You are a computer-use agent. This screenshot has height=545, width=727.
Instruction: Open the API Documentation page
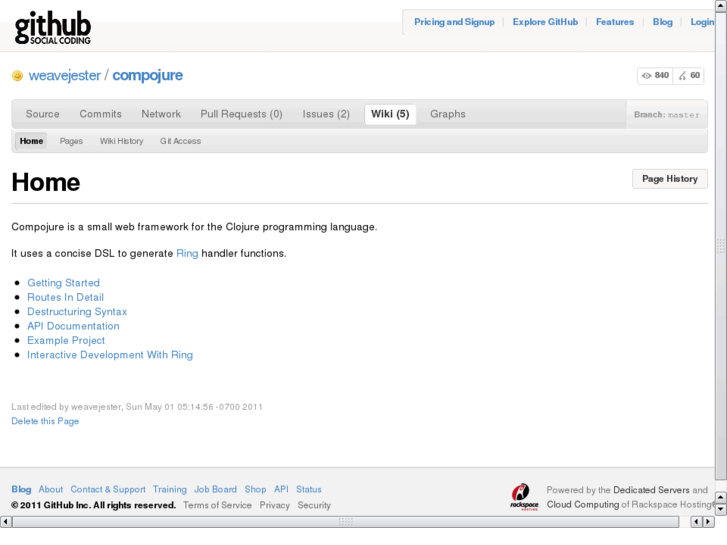point(73,326)
